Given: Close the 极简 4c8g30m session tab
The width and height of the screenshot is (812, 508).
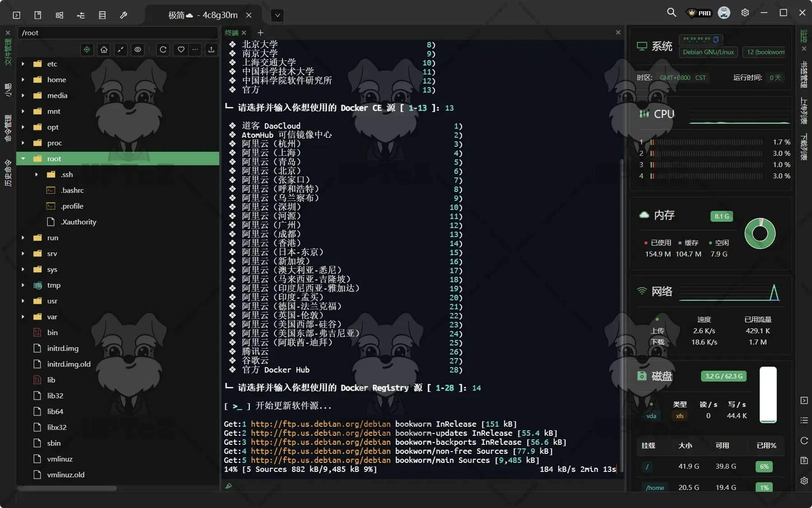Looking at the screenshot, I should pyautogui.click(x=249, y=15).
